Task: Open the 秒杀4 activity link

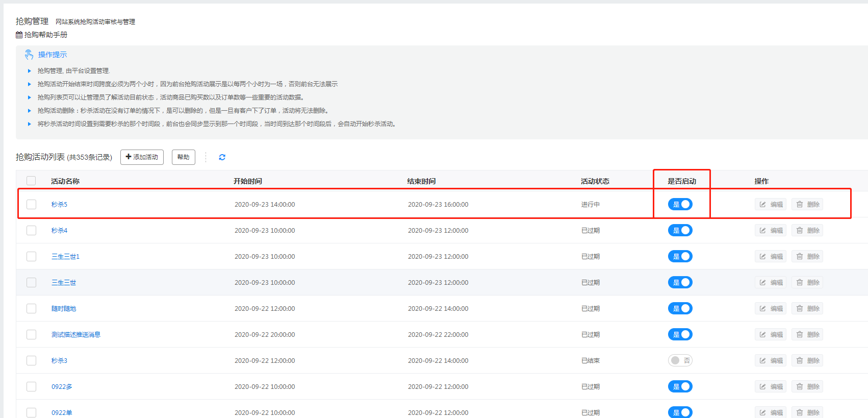Action: [x=59, y=231]
